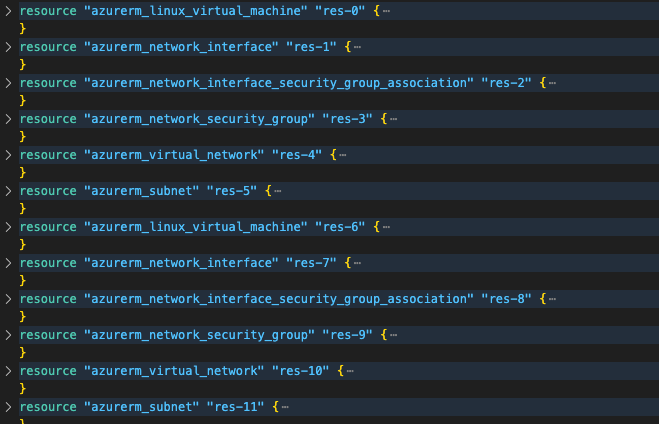This screenshot has width=659, height=424.
Task: Click "azurerm_subnet" on the res-11 line
Action: [x=142, y=407]
